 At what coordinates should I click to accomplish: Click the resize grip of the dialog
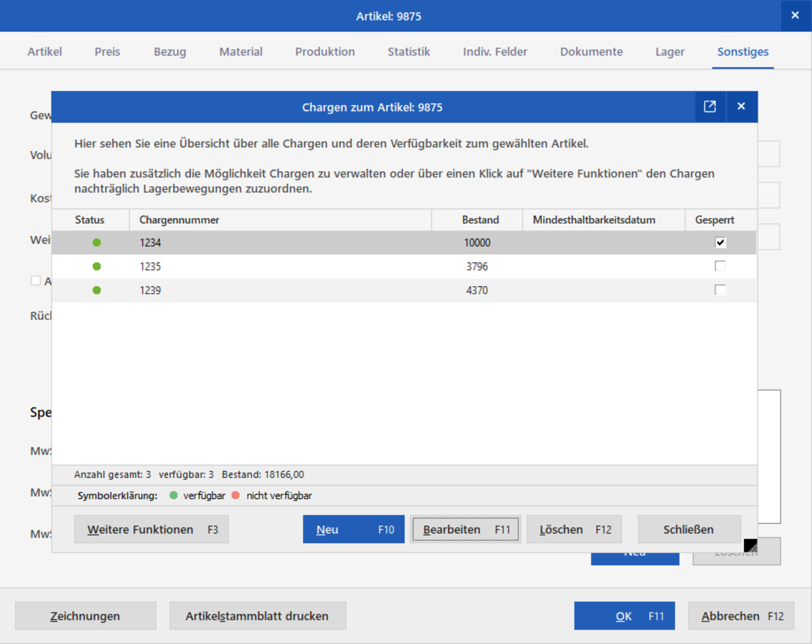(750, 545)
